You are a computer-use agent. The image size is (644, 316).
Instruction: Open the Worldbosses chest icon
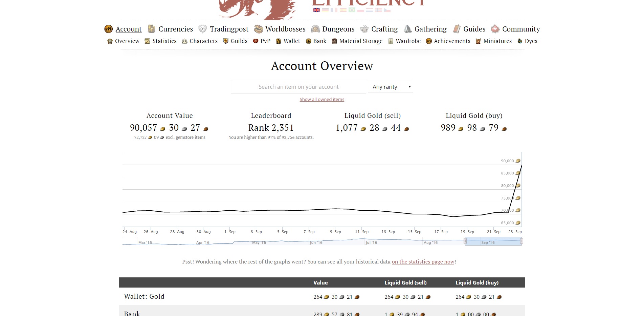click(259, 29)
